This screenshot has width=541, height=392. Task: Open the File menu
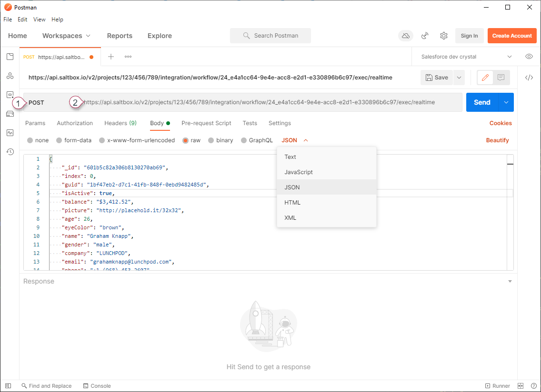click(x=8, y=20)
